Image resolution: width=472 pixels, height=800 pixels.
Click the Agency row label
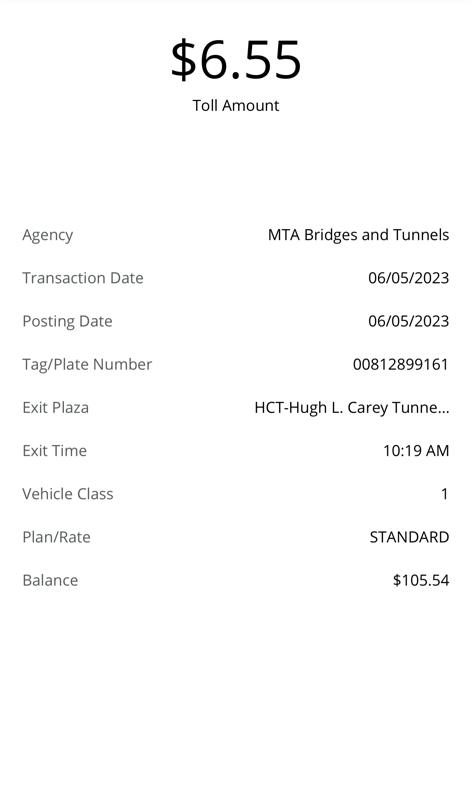pyautogui.click(x=47, y=235)
